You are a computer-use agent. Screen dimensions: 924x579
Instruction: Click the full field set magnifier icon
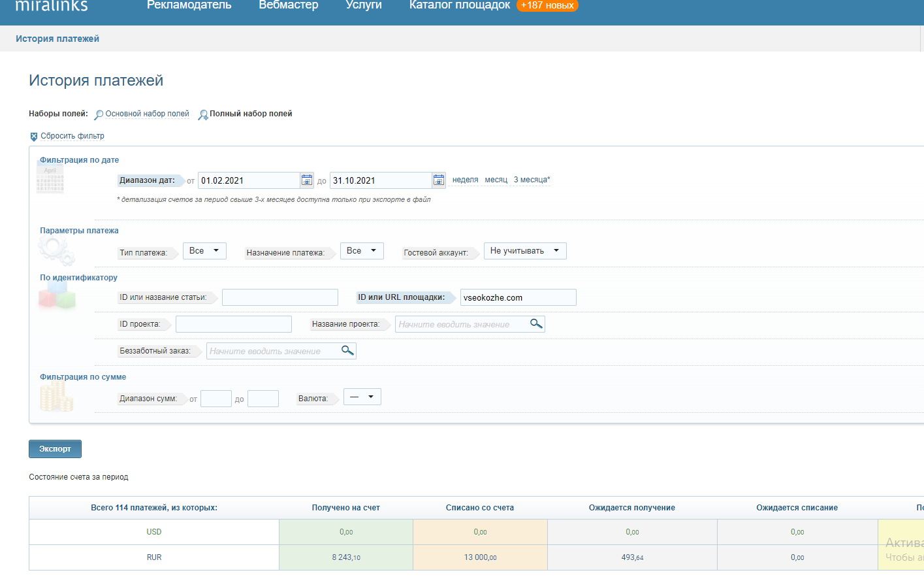pos(203,115)
